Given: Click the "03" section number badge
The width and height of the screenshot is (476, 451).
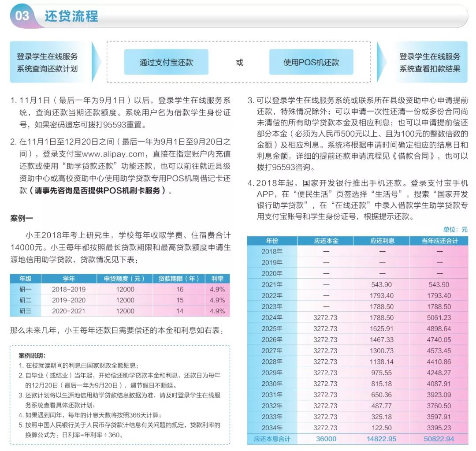Looking at the screenshot, I should (22, 15).
